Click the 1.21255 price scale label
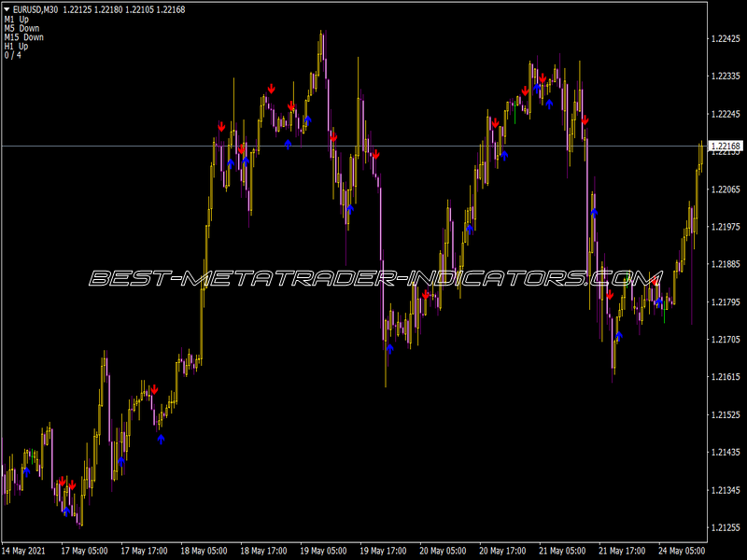Viewport: 747px width, 560px height. 726,527
